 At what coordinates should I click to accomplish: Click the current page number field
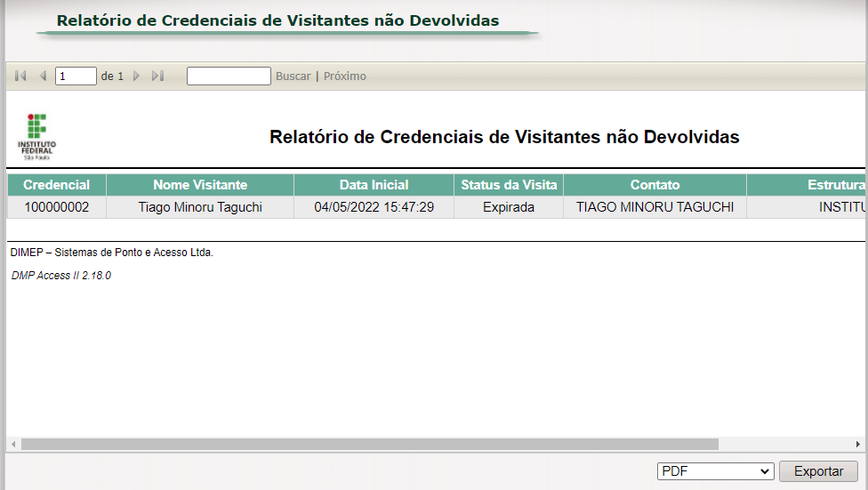click(x=76, y=76)
